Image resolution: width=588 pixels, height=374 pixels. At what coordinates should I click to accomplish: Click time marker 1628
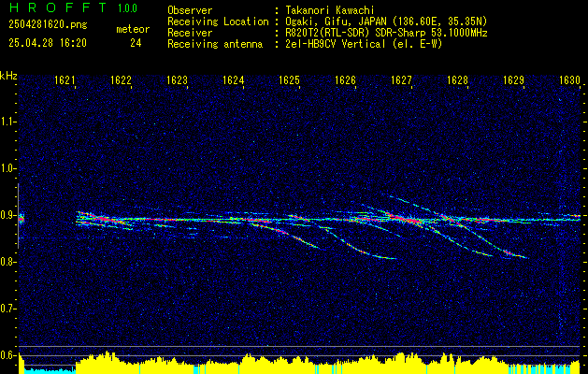click(457, 79)
